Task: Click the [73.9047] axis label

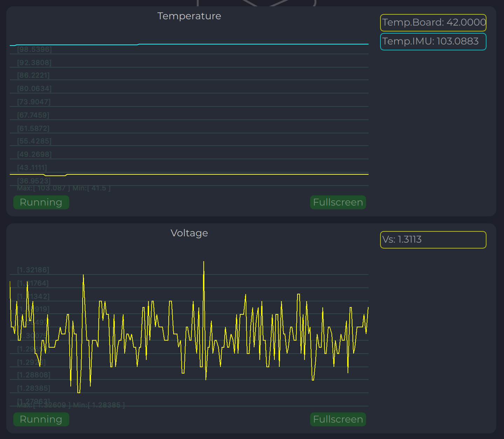Action: click(x=34, y=102)
